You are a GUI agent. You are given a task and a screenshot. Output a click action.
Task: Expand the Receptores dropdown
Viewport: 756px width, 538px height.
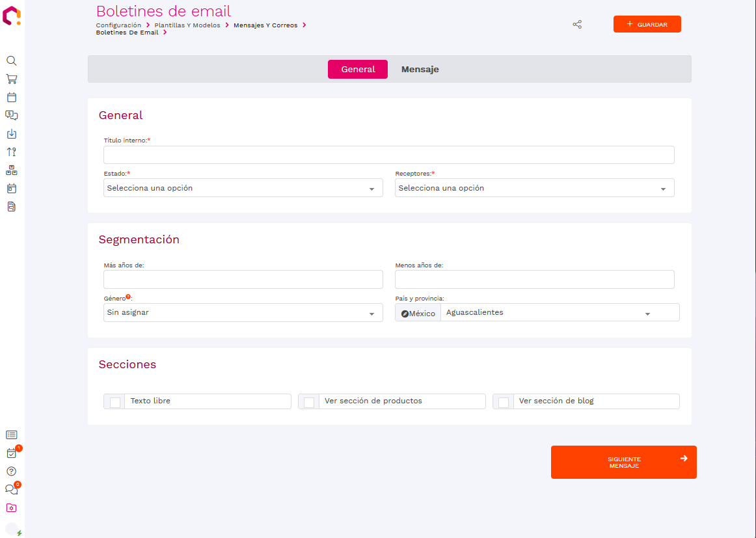534,188
